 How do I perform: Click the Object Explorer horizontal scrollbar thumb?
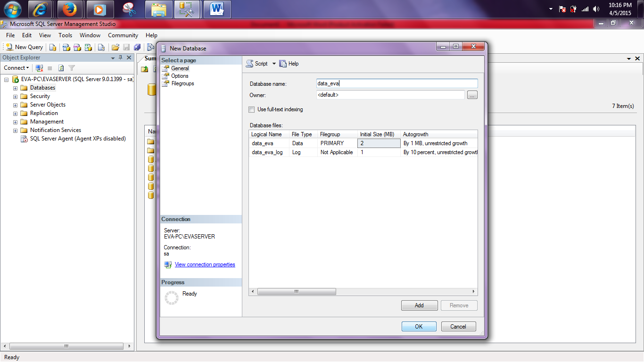[66, 346]
